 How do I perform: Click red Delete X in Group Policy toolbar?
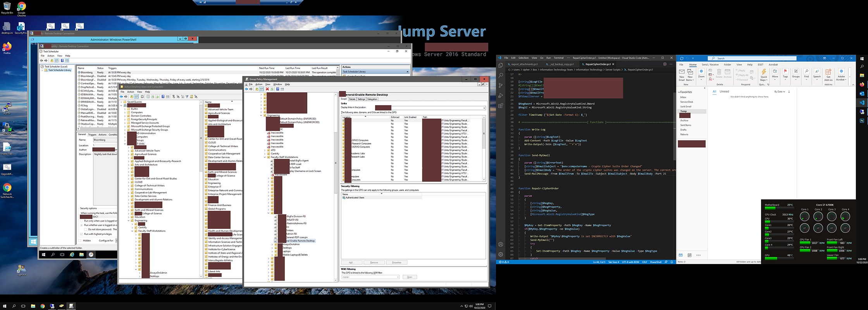coord(267,89)
